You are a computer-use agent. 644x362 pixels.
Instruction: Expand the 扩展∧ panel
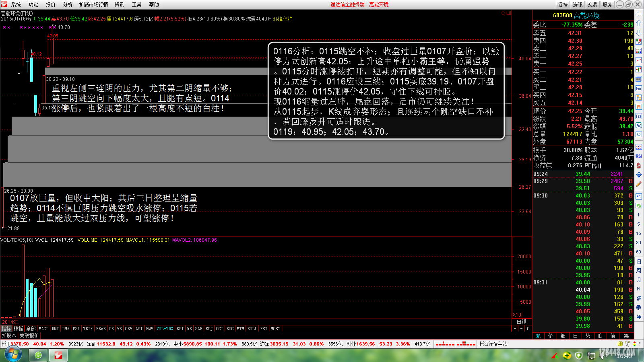point(8,335)
